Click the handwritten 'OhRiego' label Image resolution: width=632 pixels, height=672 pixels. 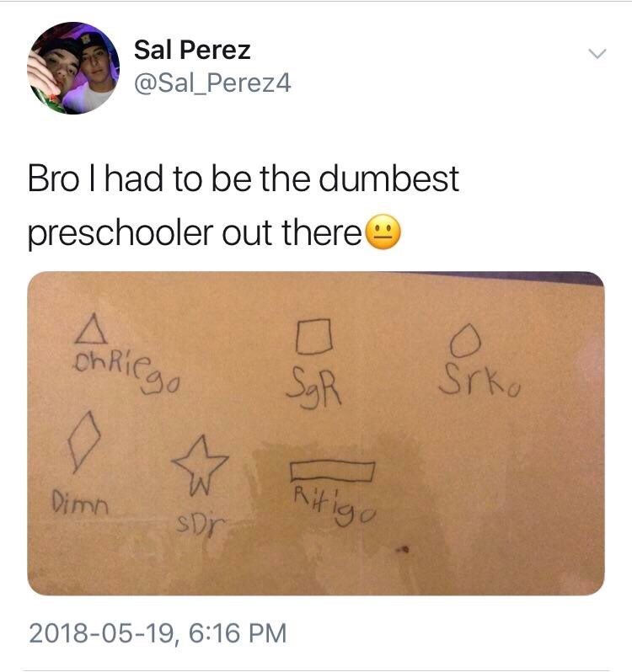point(126,371)
